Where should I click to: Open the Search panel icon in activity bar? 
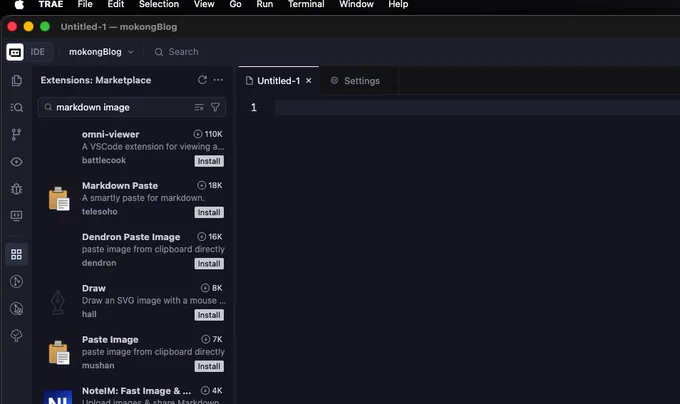tap(16, 108)
